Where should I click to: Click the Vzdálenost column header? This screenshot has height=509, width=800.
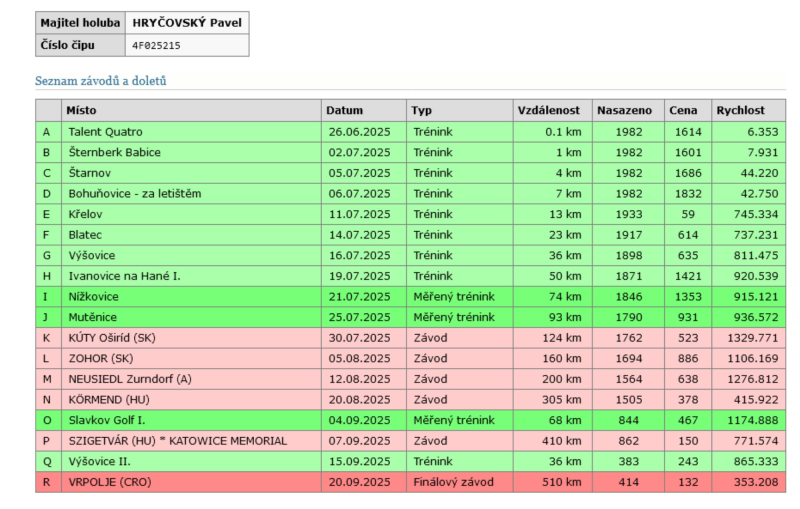pos(546,110)
